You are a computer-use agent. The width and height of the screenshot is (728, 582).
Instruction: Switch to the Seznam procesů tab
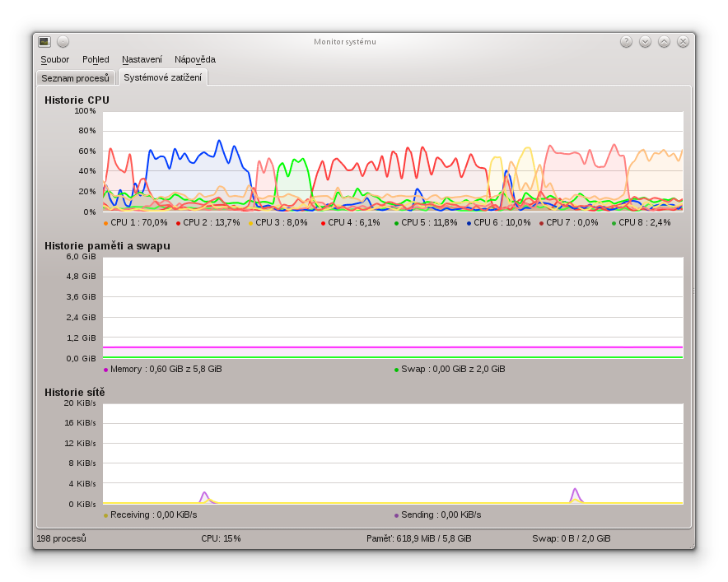coord(75,78)
